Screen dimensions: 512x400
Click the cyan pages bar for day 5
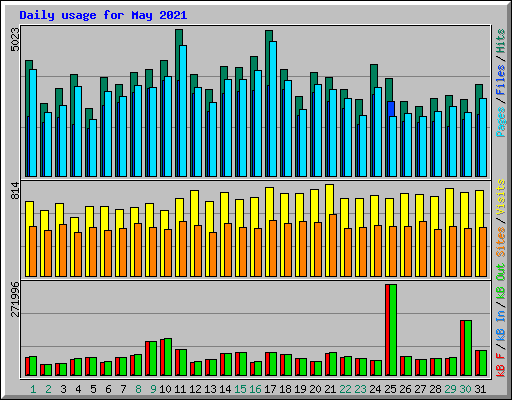coord(93,148)
